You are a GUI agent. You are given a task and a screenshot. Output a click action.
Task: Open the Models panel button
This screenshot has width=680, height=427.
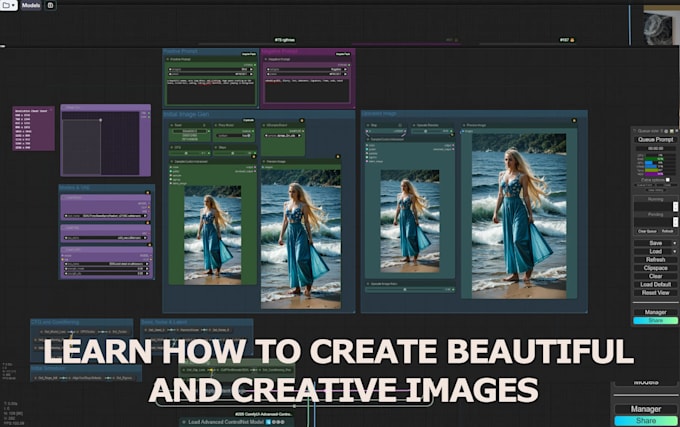click(x=31, y=5)
